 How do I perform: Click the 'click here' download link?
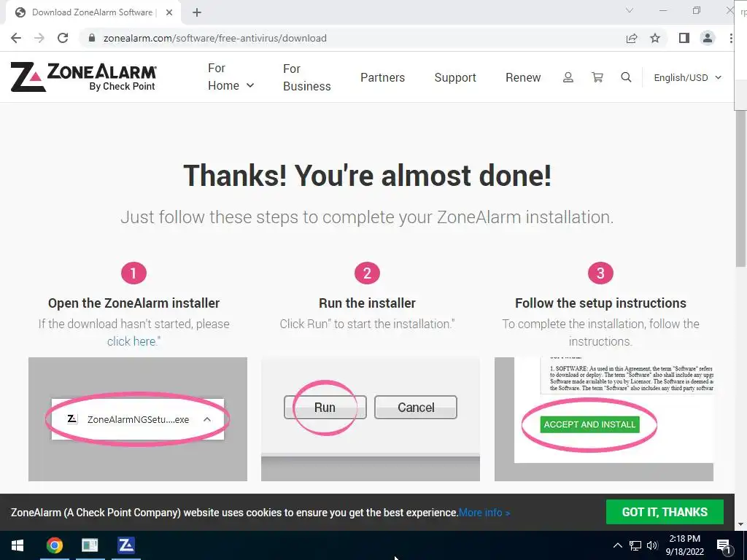131,341
